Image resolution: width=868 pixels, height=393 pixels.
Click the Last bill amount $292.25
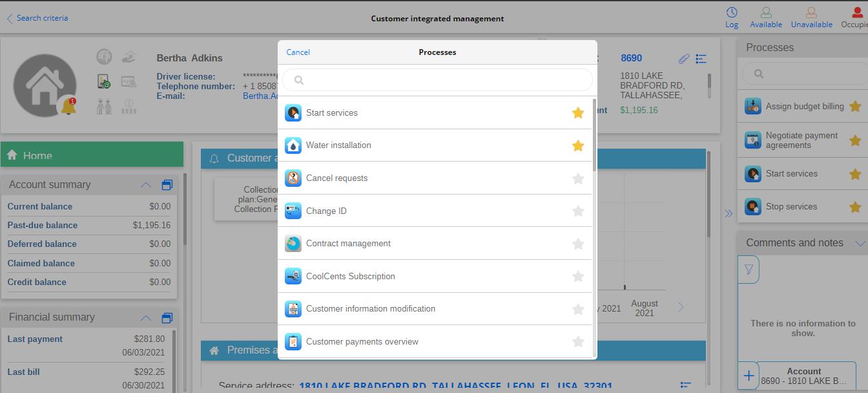[x=149, y=372]
